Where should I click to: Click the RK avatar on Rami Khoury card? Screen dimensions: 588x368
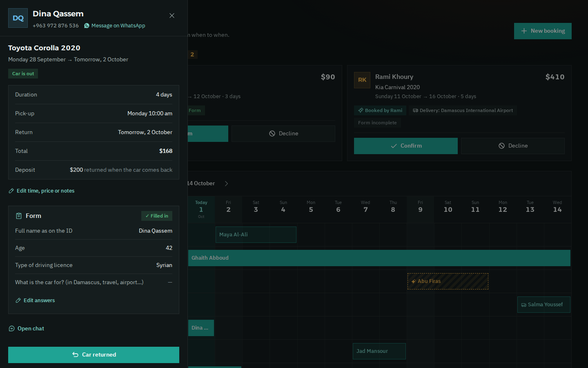coord(362,80)
